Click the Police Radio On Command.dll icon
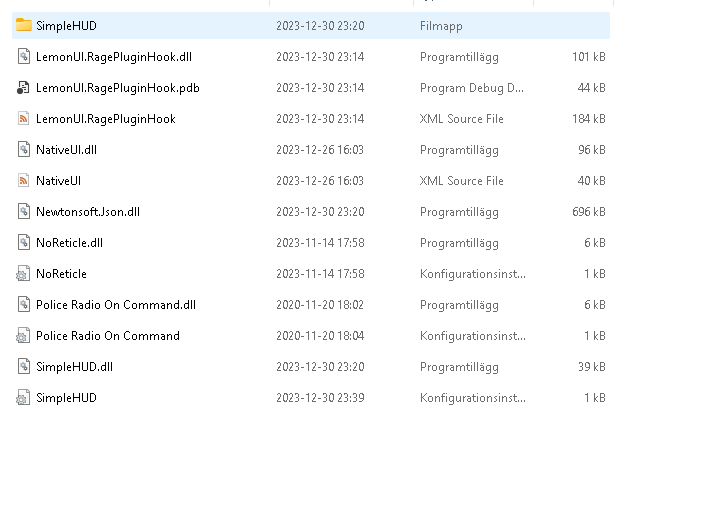Viewport: 702px width, 528px height. point(24,305)
